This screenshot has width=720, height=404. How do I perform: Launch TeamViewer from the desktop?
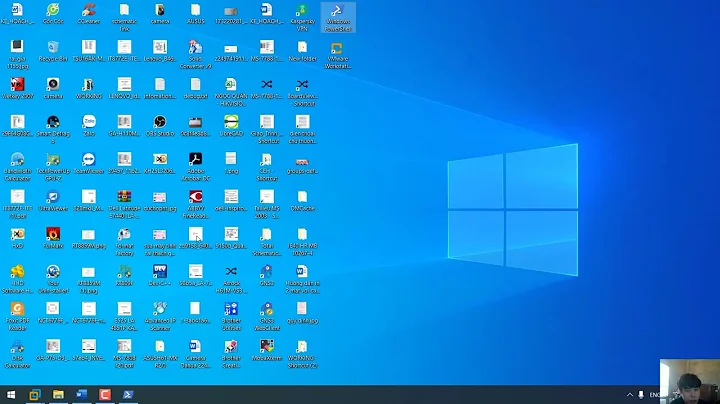(89, 163)
